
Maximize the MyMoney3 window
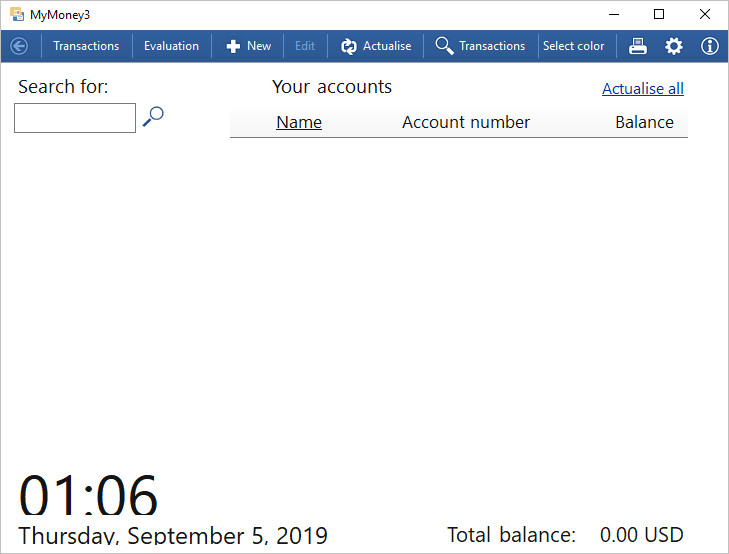[x=659, y=14]
